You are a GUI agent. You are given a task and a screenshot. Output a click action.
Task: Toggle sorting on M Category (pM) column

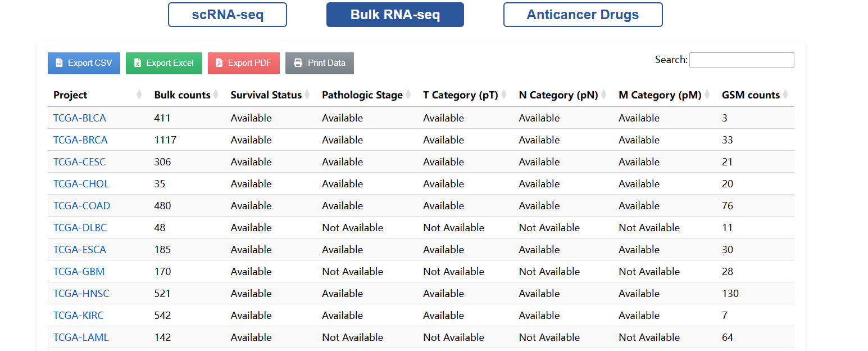click(708, 94)
